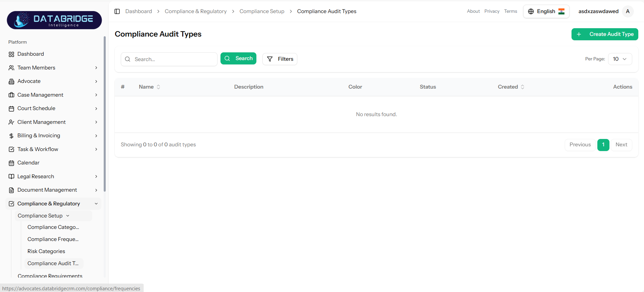The height and width of the screenshot is (292, 644).
Task: Click the green Search button
Action: coord(238,58)
